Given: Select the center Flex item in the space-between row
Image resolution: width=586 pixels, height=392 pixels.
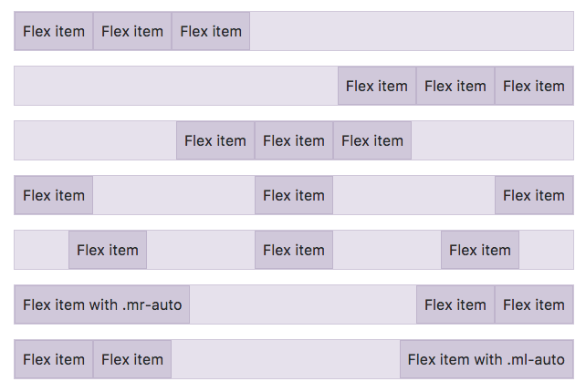Looking at the screenshot, I should point(294,195).
